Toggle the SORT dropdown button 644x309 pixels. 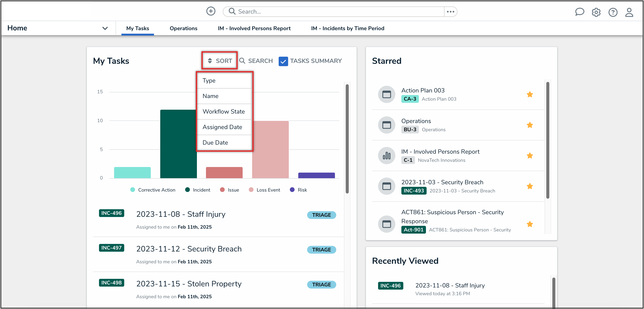point(220,61)
